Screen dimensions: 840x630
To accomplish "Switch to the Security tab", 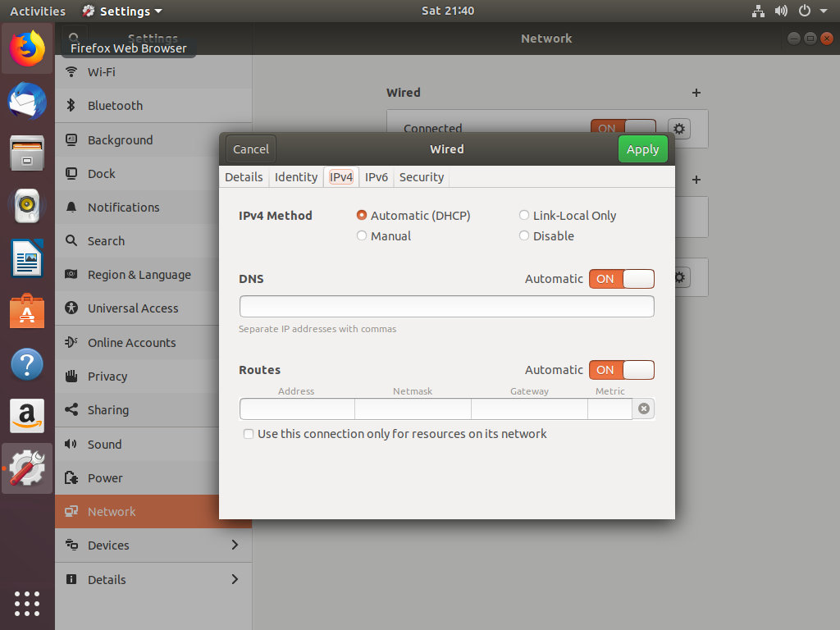I will point(421,177).
